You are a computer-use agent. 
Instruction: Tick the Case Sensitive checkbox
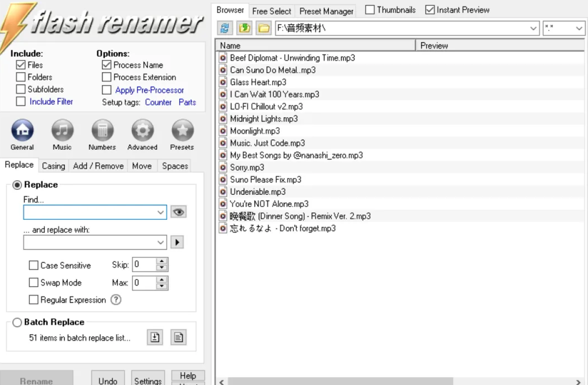point(33,265)
